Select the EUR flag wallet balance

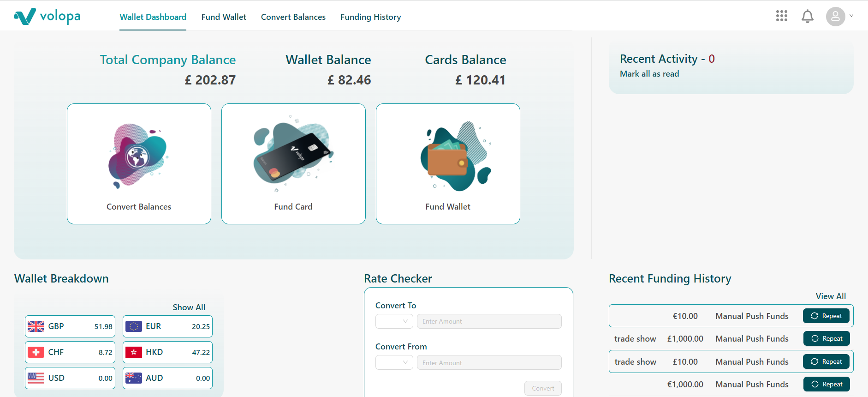tap(167, 326)
